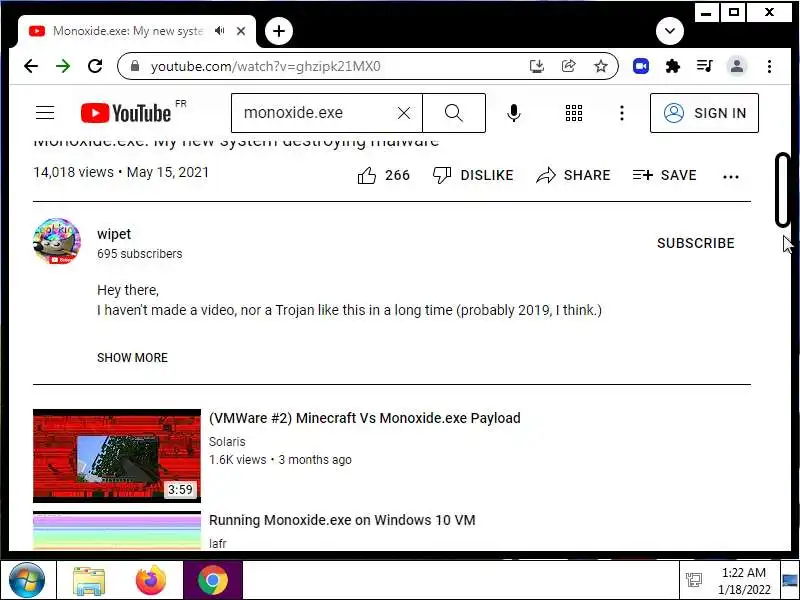Screen dimensions: 800x600
Task: Search with the magnifying glass button
Action: (x=454, y=113)
